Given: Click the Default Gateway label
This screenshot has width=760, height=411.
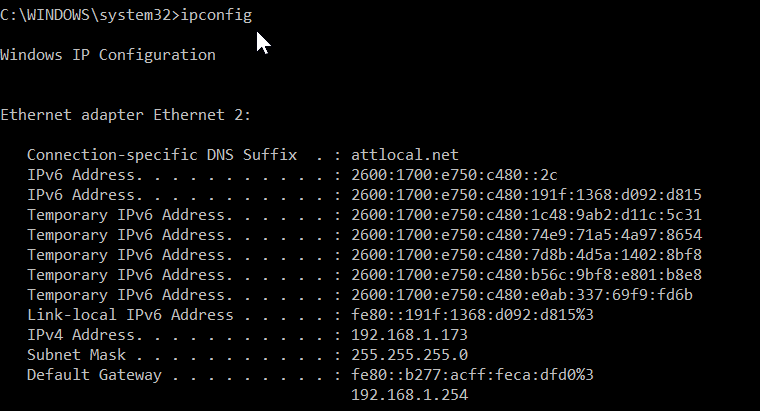Looking at the screenshot, I should pos(92,375).
